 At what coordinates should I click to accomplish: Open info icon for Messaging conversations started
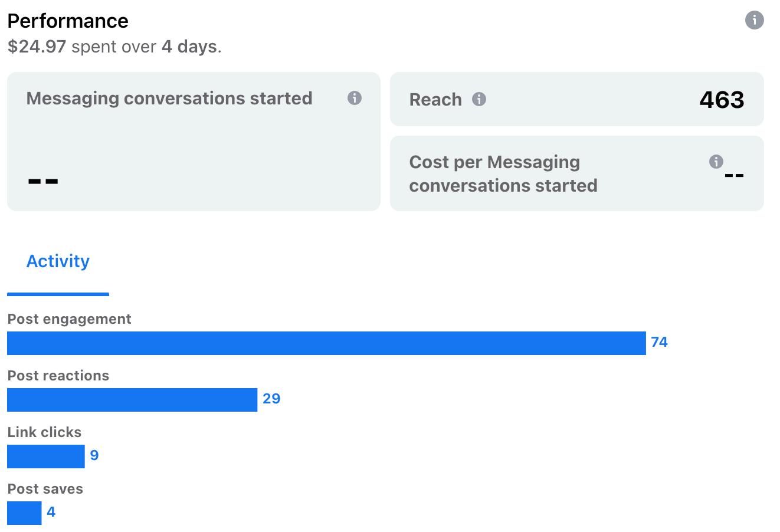coord(354,98)
